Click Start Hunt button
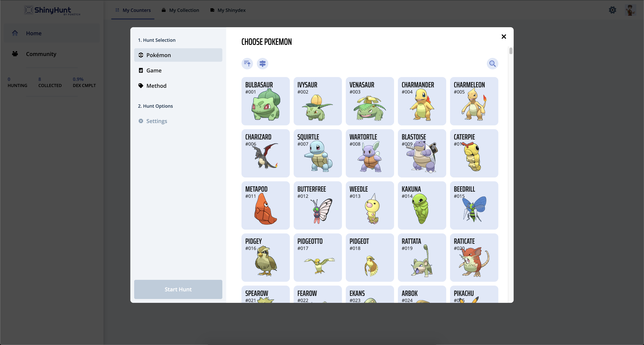The image size is (644, 345). click(x=178, y=289)
